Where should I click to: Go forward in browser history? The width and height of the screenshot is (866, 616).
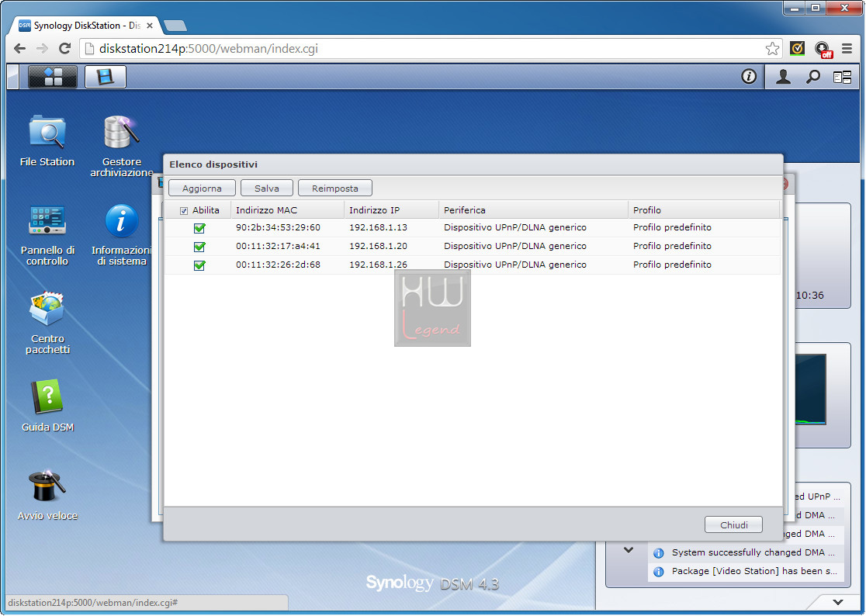coord(42,49)
